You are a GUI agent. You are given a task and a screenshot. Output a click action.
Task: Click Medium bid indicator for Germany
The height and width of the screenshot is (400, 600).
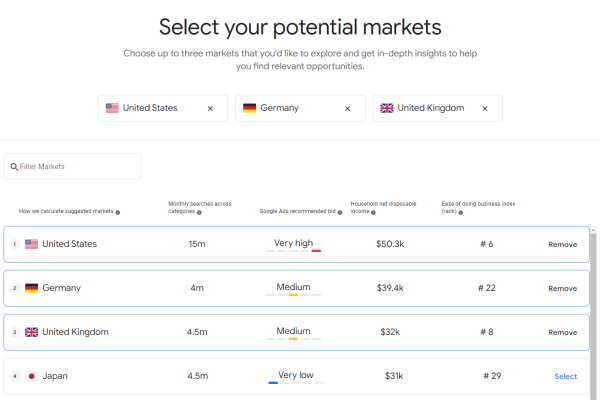[293, 289]
